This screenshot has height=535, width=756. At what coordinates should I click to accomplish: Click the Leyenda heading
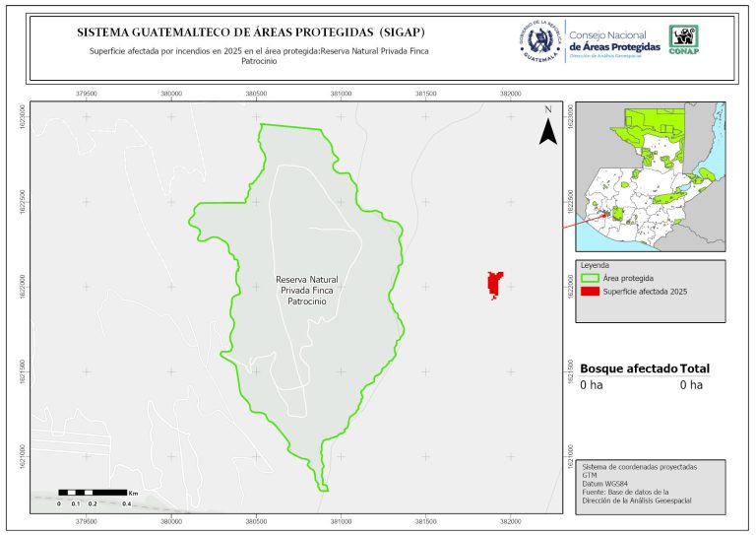(x=595, y=266)
